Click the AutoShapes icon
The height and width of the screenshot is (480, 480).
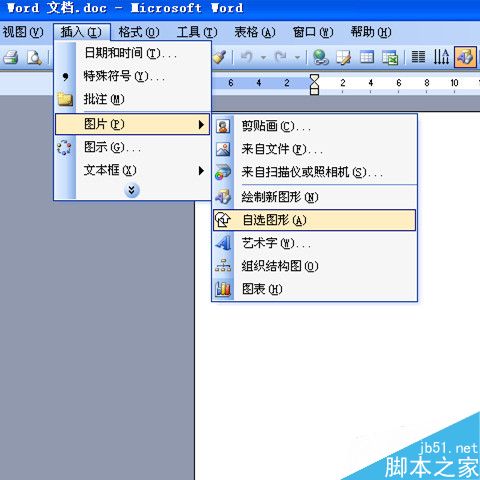point(223,220)
